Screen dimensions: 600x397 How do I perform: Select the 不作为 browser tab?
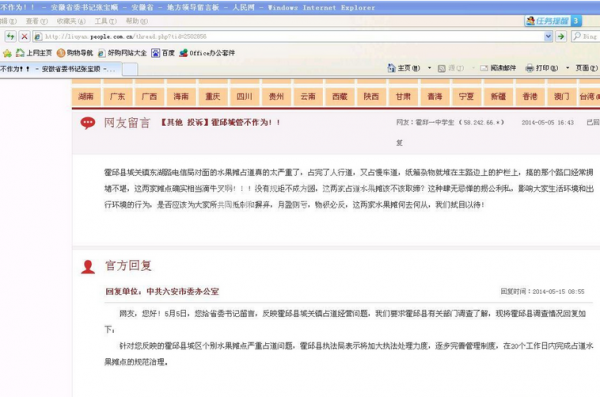pyautogui.click(x=60, y=69)
